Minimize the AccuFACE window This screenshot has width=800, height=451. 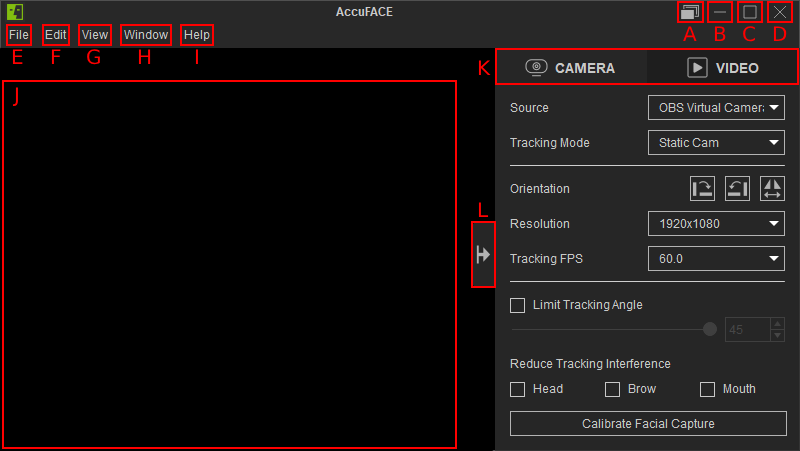[719, 12]
